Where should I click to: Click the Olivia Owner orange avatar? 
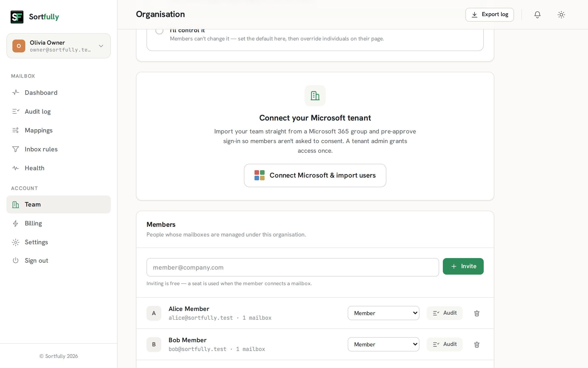coord(19,46)
